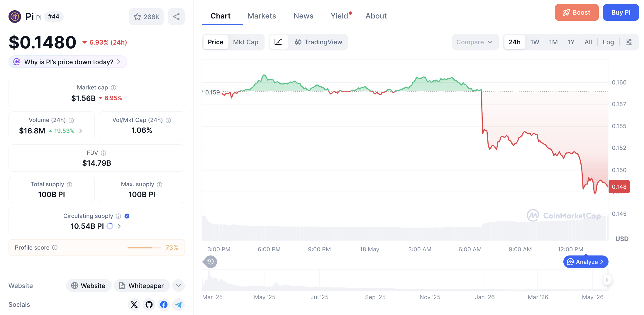Click the historical range overview chart

click(405, 280)
